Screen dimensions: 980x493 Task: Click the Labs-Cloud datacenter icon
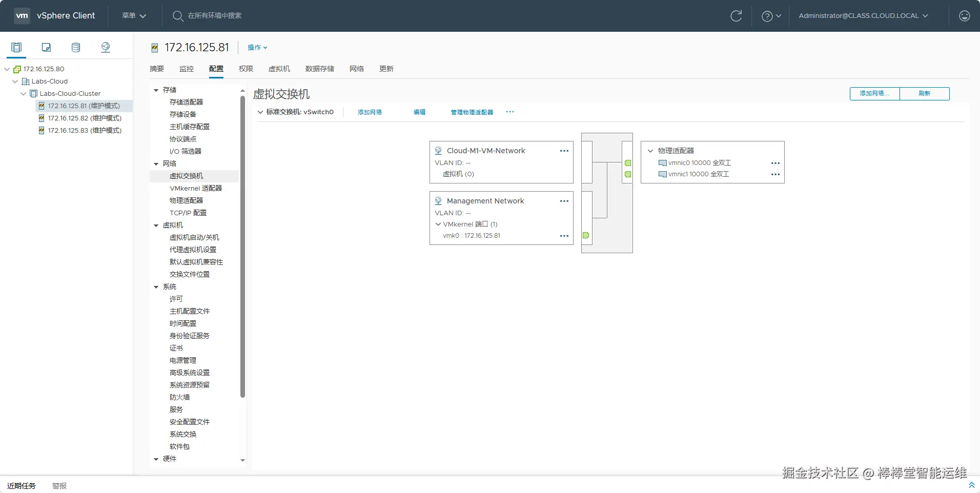click(x=26, y=81)
